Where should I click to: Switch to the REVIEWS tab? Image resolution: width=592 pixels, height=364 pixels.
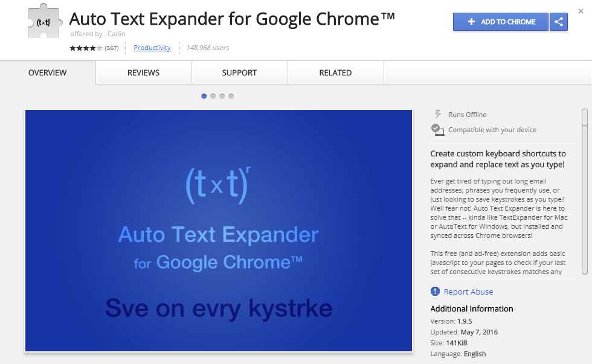[144, 72]
